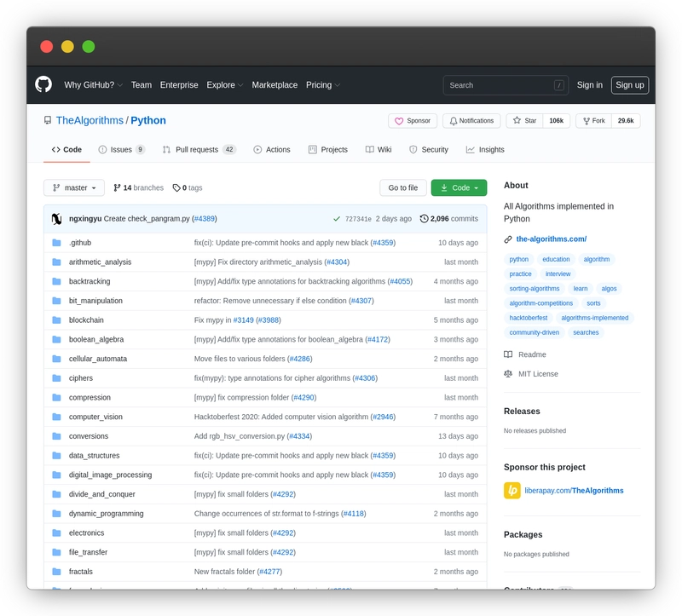
Task: Click the history clock icon by commits
Action: pyautogui.click(x=424, y=219)
